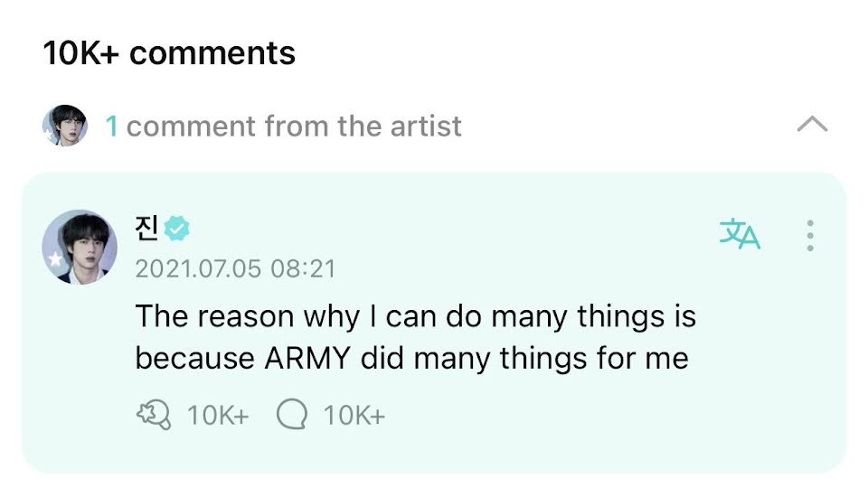Click the username 진
Screen dimensions: 868x488
[146, 230]
